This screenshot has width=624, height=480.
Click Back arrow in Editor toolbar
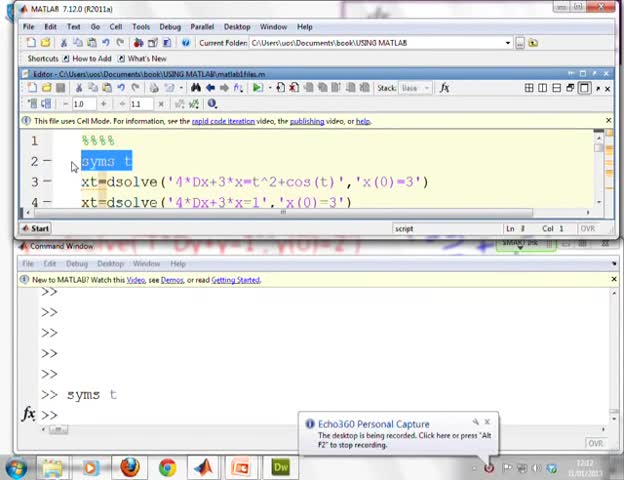click(210, 88)
